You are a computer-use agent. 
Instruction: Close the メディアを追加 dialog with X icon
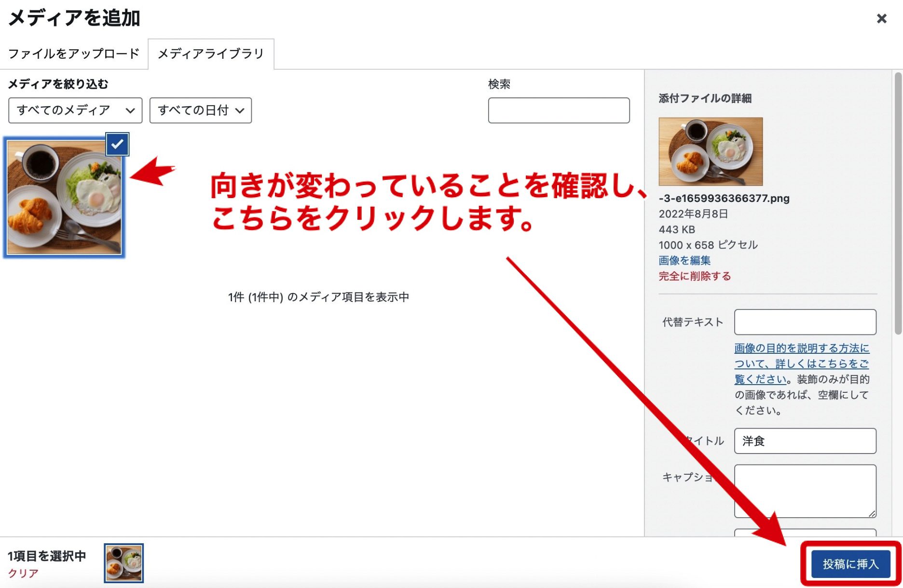coord(881,19)
